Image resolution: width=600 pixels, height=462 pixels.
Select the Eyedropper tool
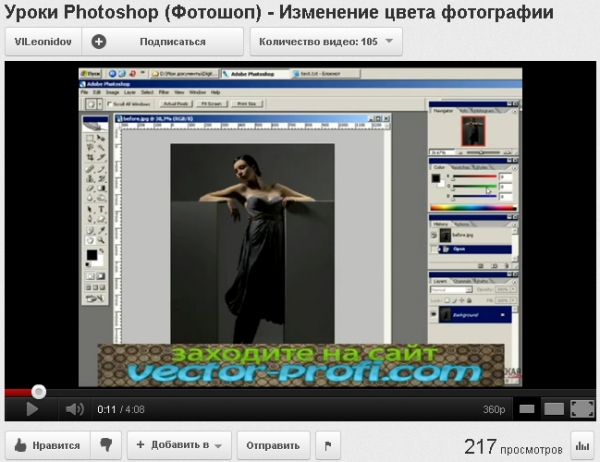pyautogui.click(x=101, y=230)
